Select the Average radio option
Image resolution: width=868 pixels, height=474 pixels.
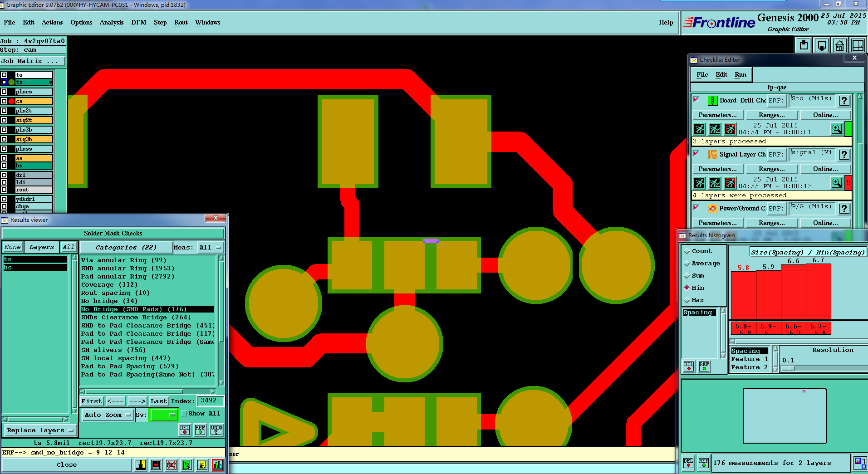point(687,264)
